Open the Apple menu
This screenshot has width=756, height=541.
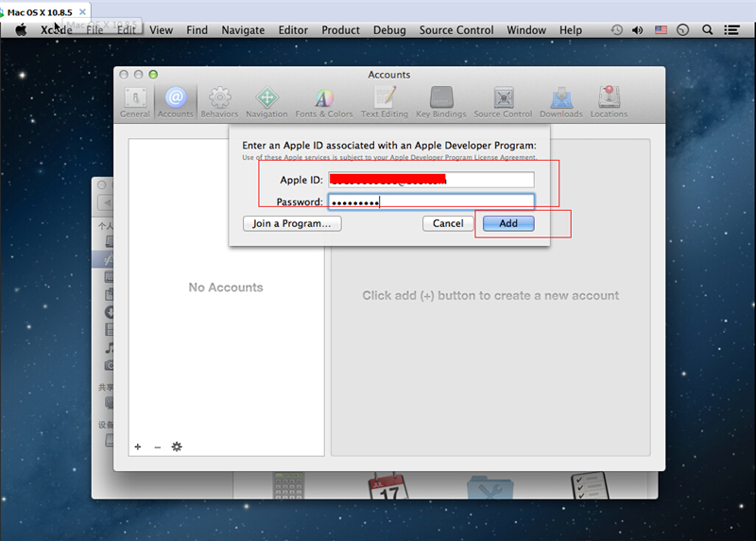tap(21, 30)
